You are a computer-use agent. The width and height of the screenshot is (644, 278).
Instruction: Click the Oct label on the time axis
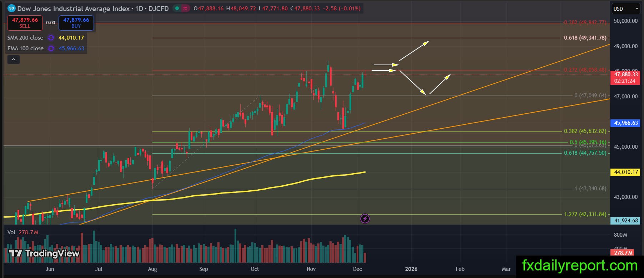coord(255,269)
